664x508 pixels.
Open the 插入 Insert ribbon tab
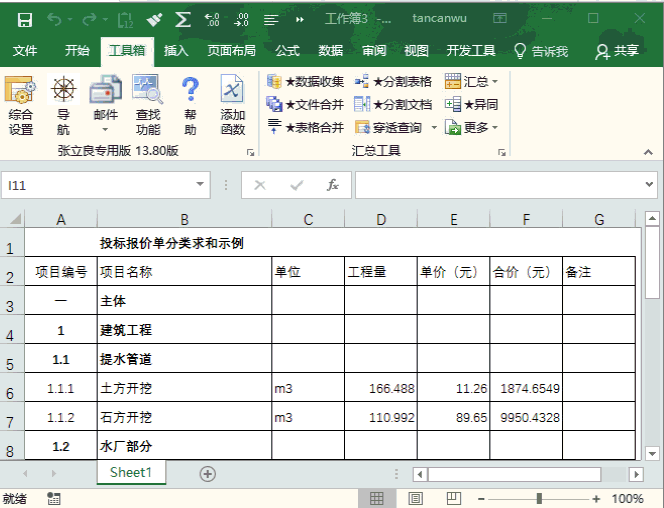pyautogui.click(x=176, y=51)
